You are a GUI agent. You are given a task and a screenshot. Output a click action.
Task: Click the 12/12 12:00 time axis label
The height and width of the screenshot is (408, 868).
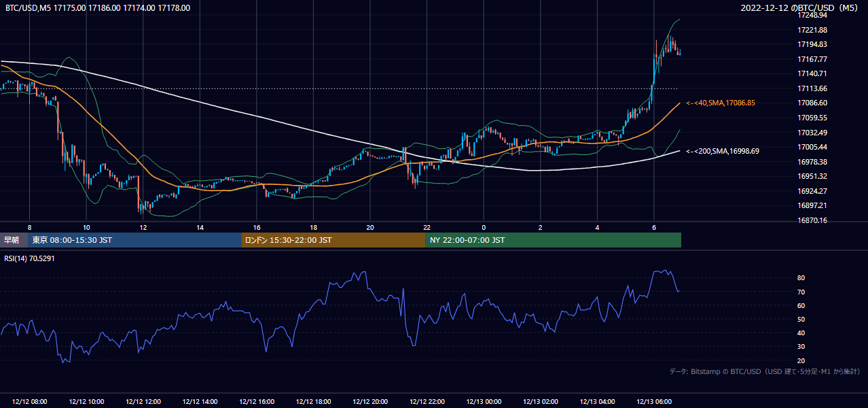(x=143, y=402)
